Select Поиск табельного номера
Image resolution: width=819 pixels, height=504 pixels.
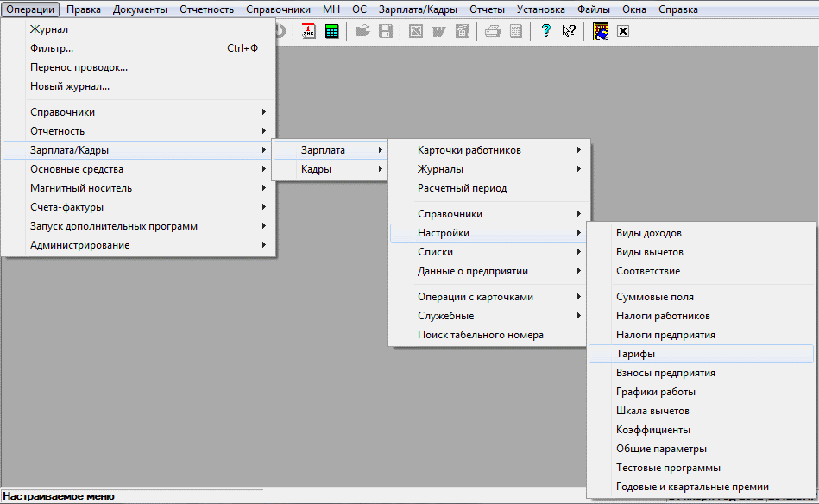488,335
